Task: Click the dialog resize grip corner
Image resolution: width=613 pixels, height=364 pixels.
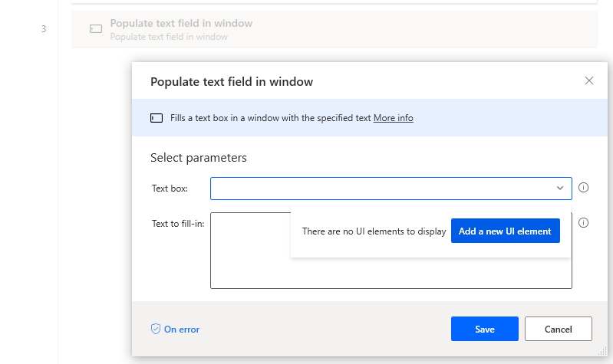Action: click(602, 351)
